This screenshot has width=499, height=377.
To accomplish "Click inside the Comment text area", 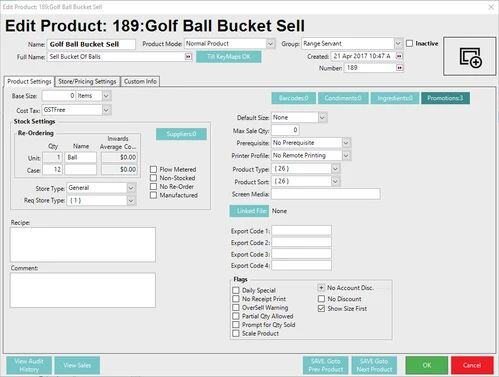I will (x=83, y=290).
